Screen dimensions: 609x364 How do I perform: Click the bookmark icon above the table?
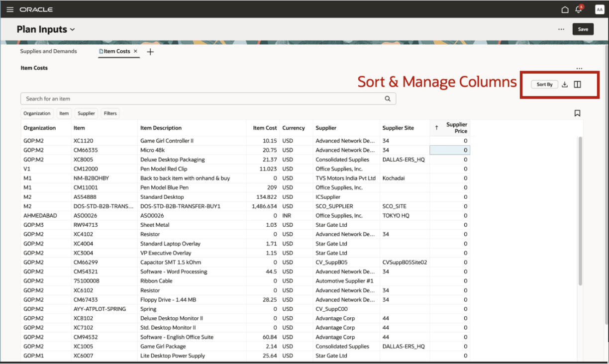click(577, 113)
